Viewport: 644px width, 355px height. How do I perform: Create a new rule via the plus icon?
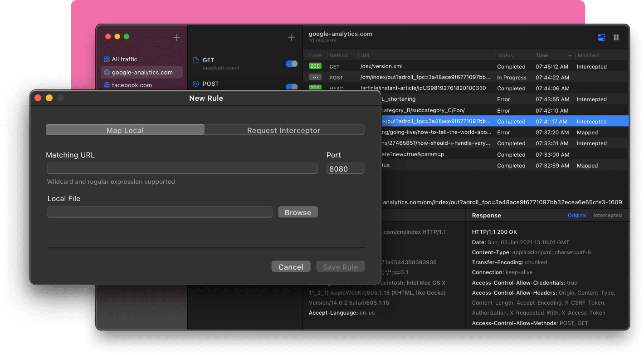(x=291, y=38)
